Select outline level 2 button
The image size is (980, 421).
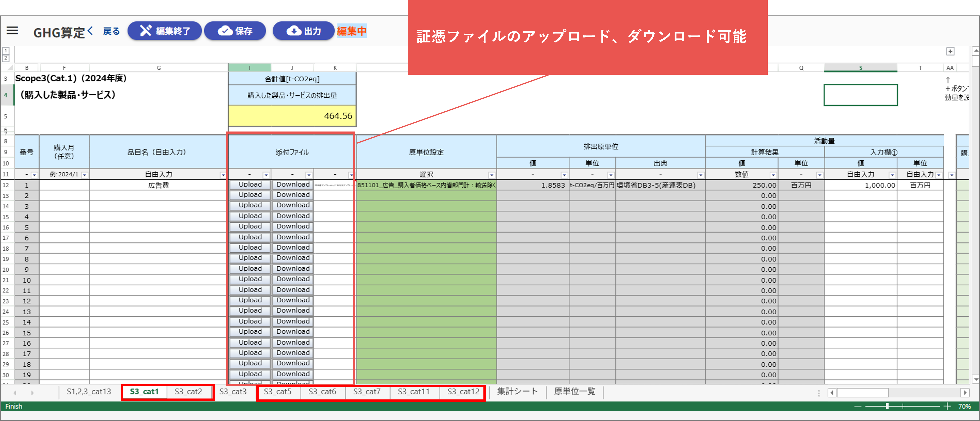click(6, 58)
